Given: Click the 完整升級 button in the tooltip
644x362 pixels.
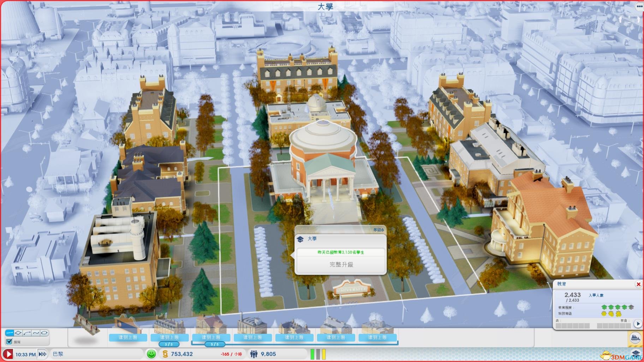Looking at the screenshot, I should point(341,264).
